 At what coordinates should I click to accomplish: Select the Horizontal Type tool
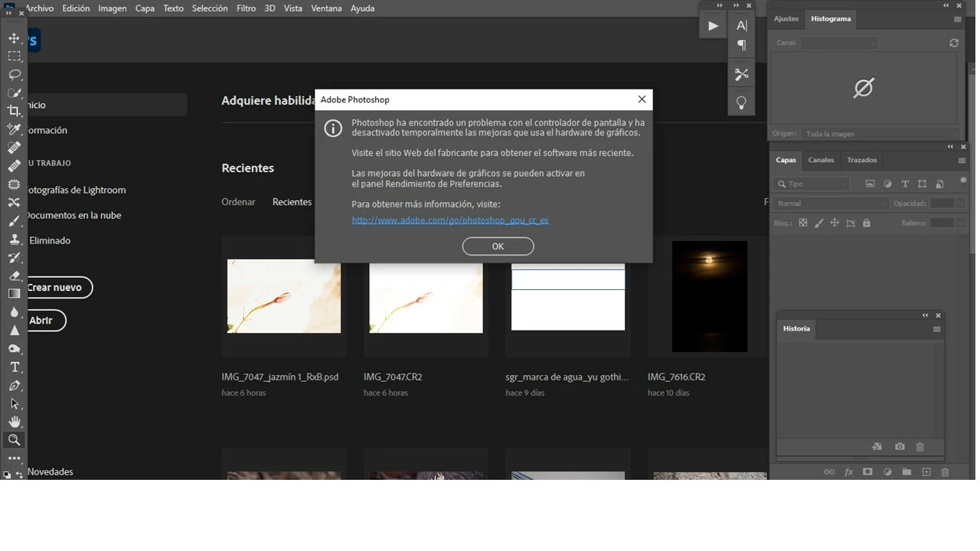point(14,367)
